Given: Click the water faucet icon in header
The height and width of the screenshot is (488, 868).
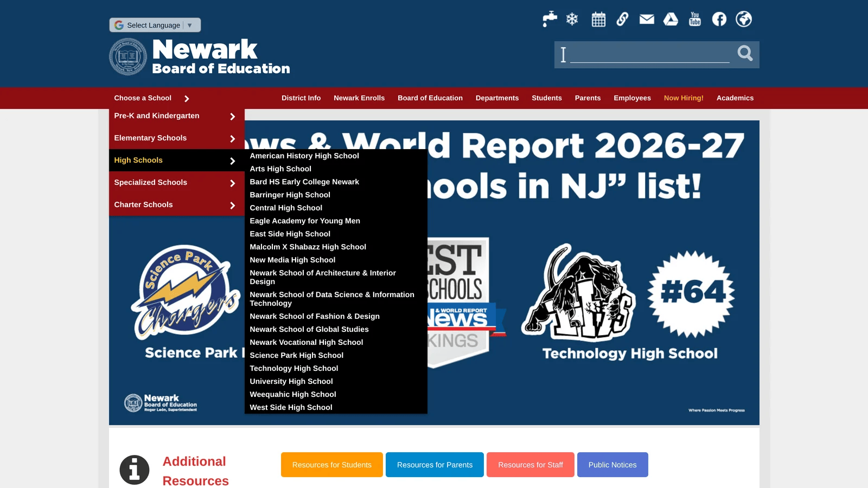Looking at the screenshot, I should coord(550,20).
